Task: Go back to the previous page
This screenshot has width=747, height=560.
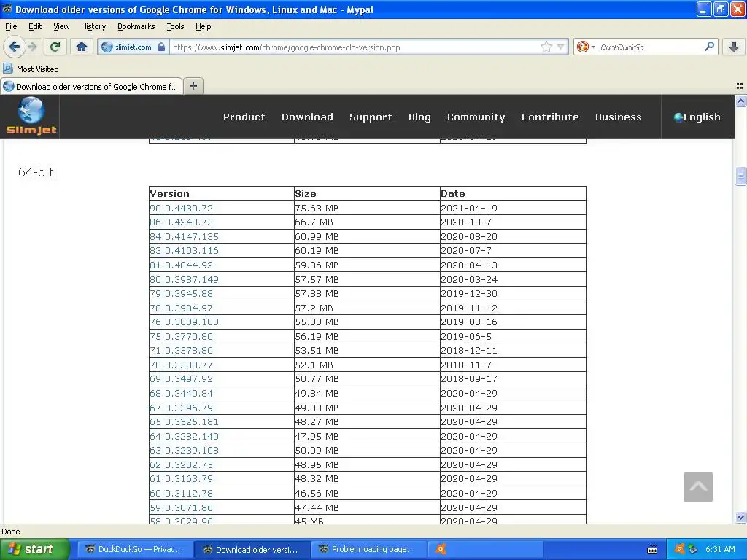Action: (x=15, y=47)
